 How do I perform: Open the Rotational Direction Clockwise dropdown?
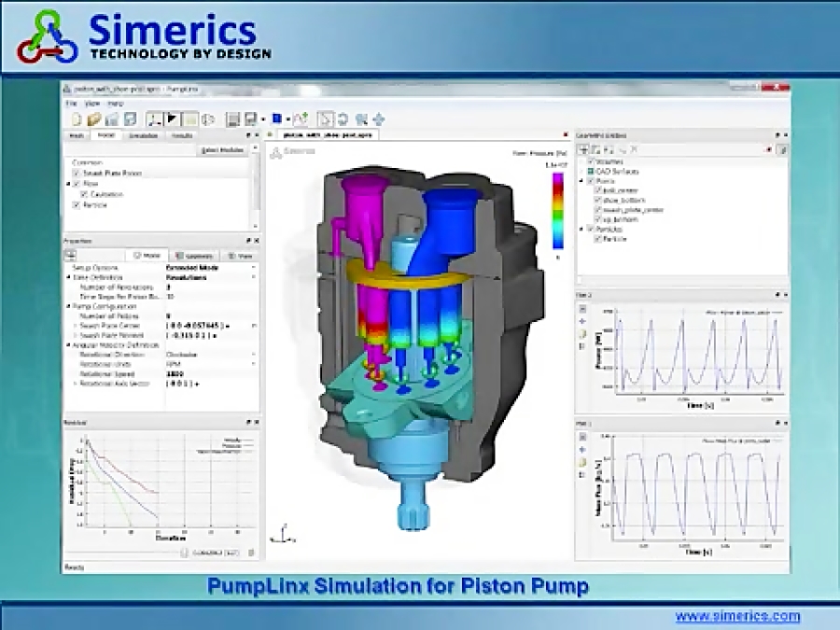(254, 355)
